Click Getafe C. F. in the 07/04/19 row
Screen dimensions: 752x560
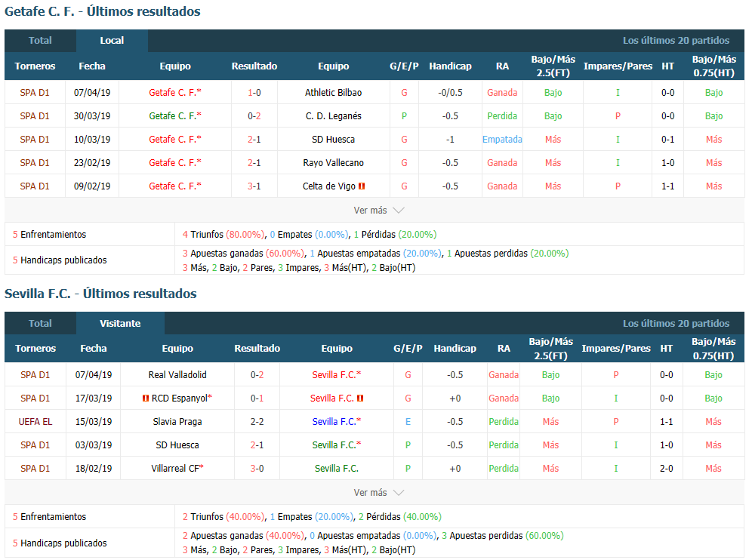pyautogui.click(x=173, y=93)
